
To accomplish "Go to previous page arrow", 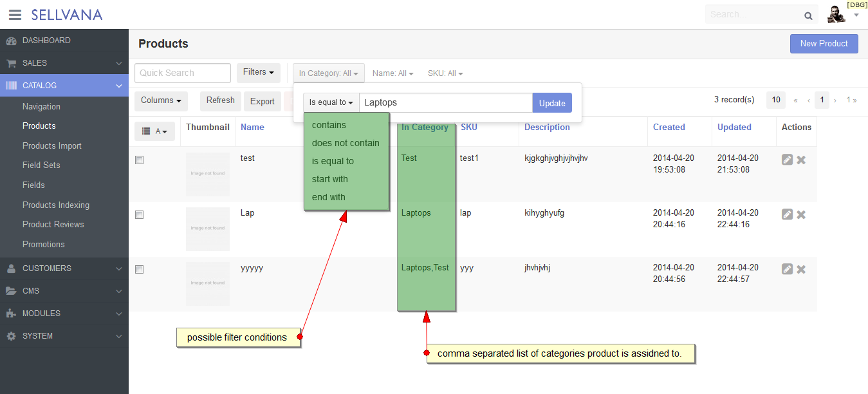I will click(809, 100).
